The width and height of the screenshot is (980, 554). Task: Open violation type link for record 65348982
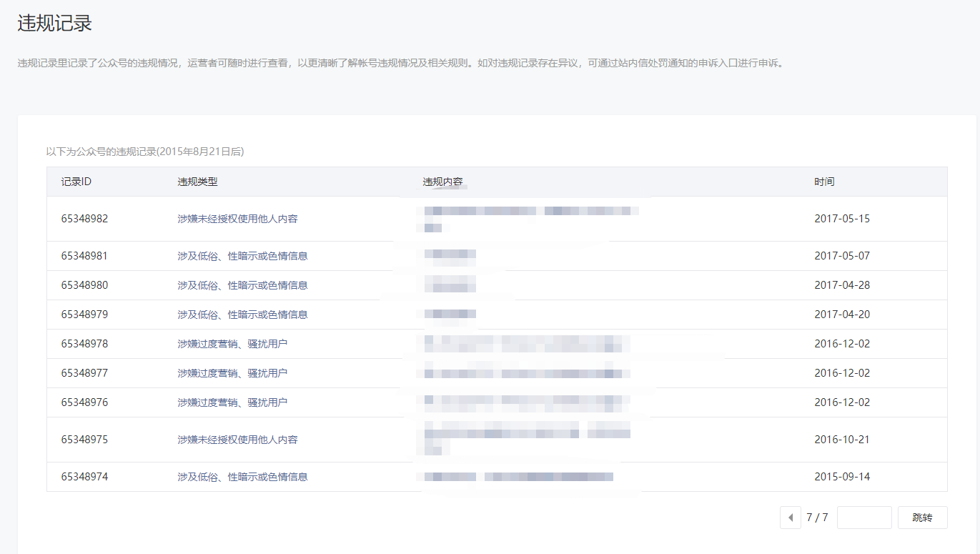pyautogui.click(x=237, y=219)
